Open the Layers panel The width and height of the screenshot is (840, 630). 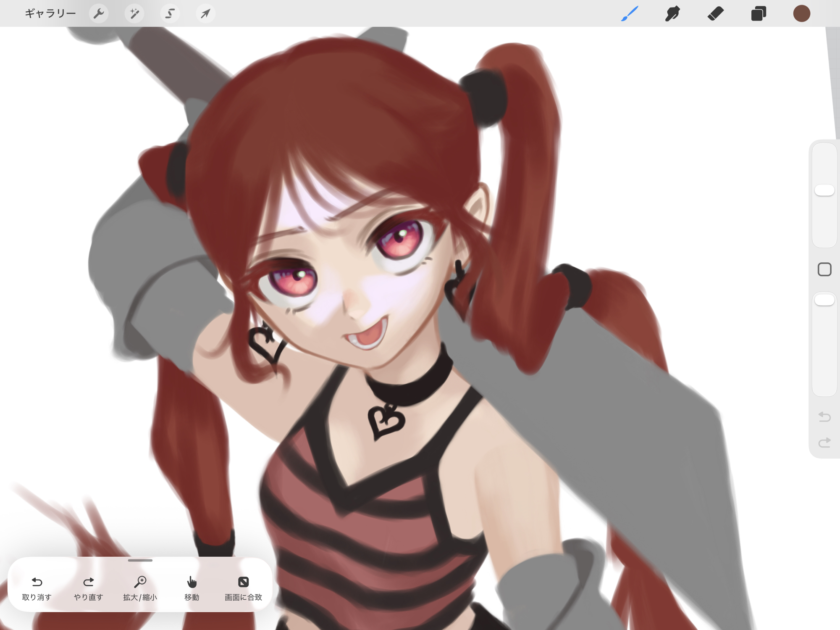point(759,13)
